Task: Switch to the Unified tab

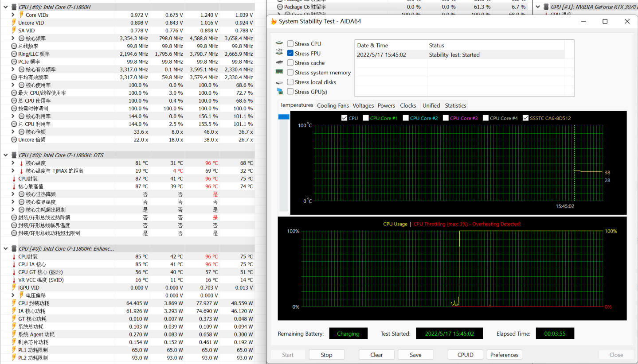Action: (x=431, y=105)
